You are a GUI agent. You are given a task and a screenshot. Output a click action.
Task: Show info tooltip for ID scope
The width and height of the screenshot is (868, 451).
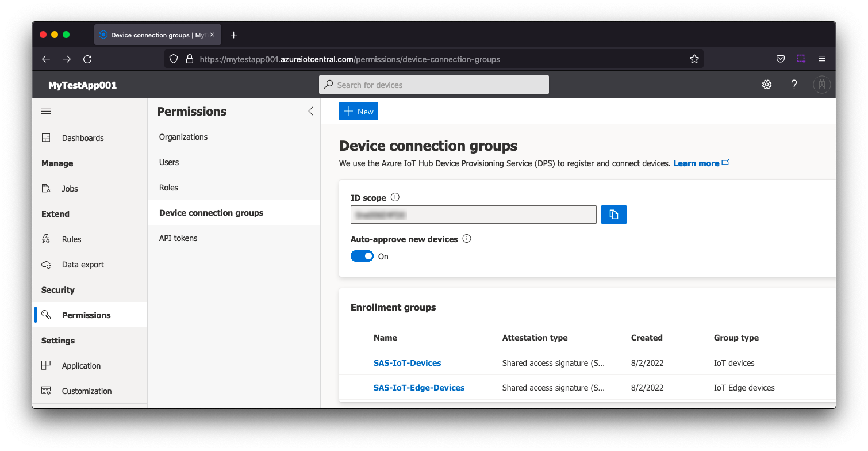(x=395, y=197)
